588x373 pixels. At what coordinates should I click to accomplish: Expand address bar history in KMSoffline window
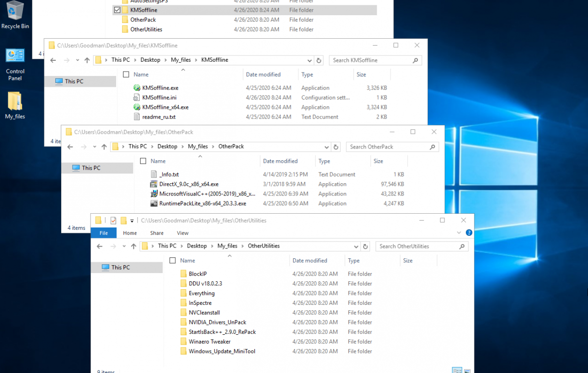point(309,60)
